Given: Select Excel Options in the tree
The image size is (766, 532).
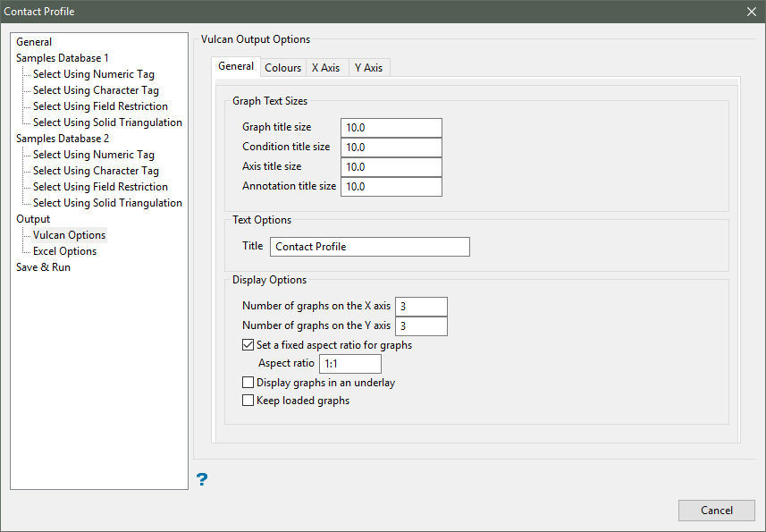Looking at the screenshot, I should coord(64,251).
